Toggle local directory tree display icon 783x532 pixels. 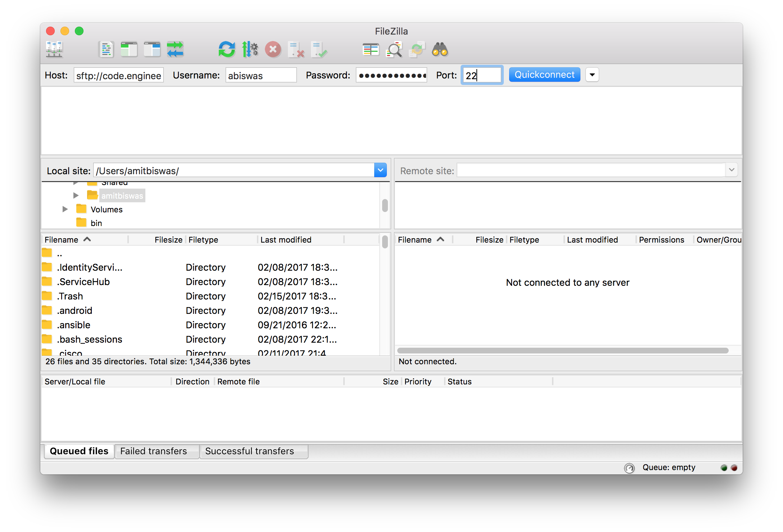(129, 49)
